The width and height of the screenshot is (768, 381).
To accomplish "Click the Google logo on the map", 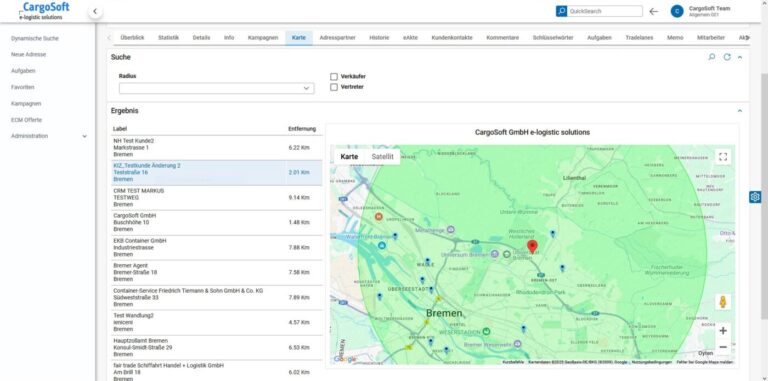I will point(345,359).
